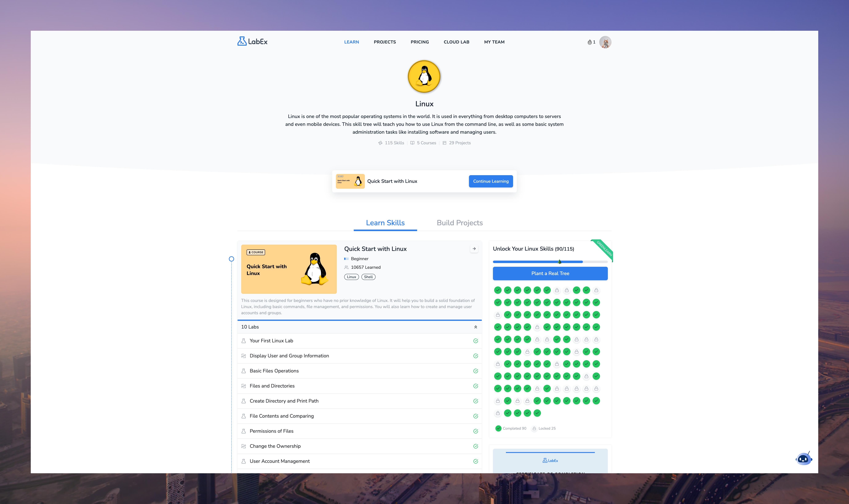This screenshot has height=504, width=849.
Task: Open the PROJECTS navigation menu
Action: (x=385, y=42)
